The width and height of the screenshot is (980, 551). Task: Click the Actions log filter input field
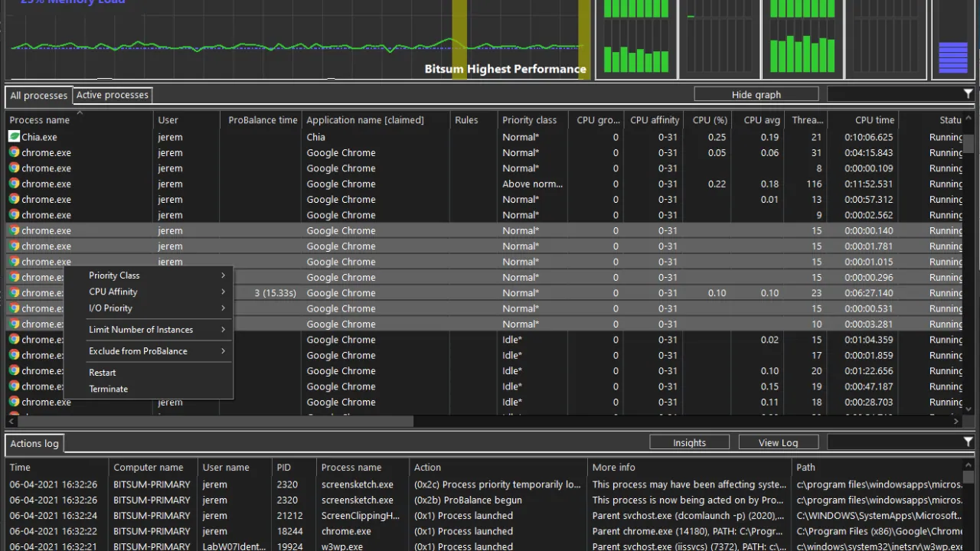point(894,442)
